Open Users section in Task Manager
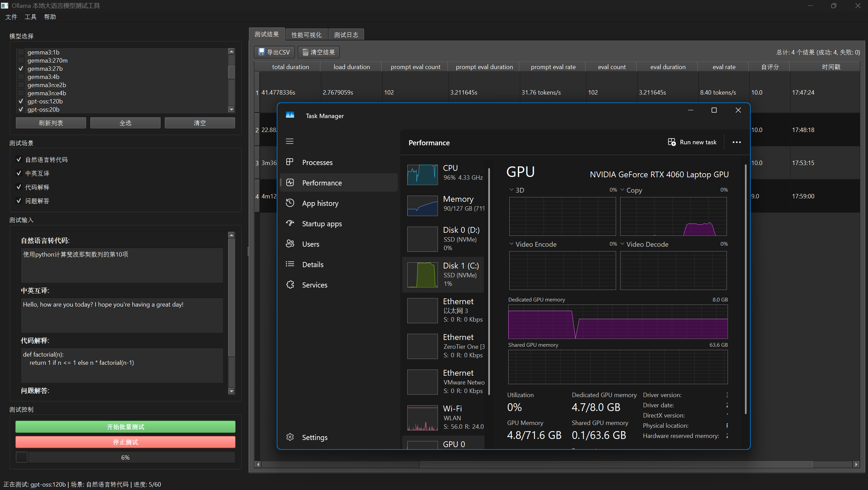 [310, 244]
